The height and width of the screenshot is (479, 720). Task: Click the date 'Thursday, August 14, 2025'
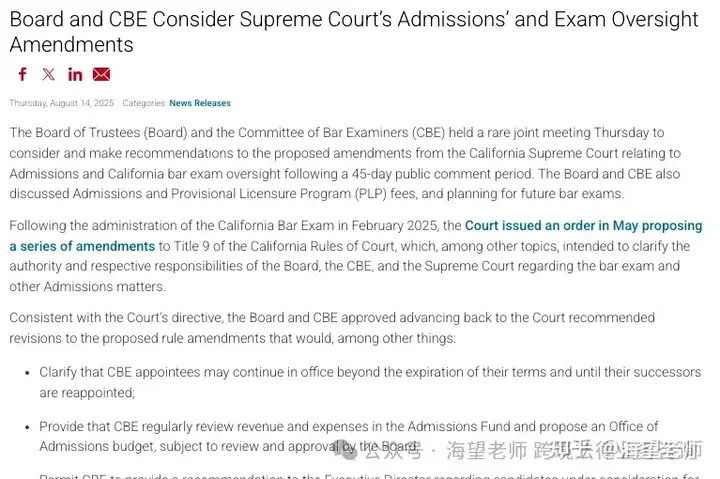coord(62,103)
